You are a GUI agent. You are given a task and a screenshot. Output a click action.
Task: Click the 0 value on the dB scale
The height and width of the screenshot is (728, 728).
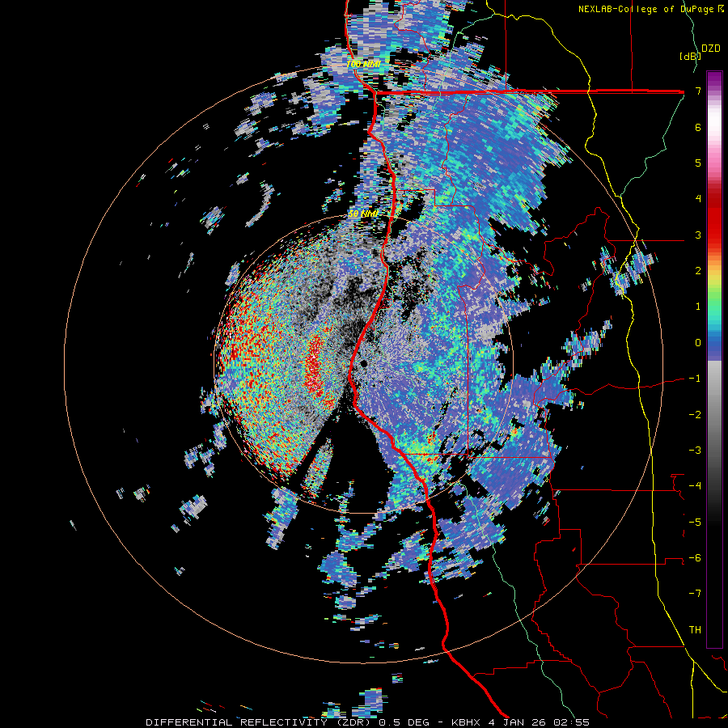coord(698,343)
